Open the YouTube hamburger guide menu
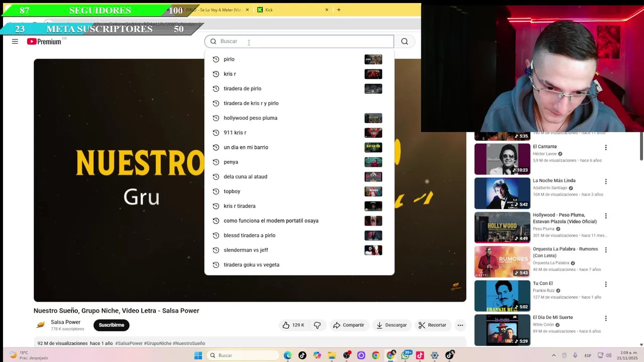 [15, 41]
